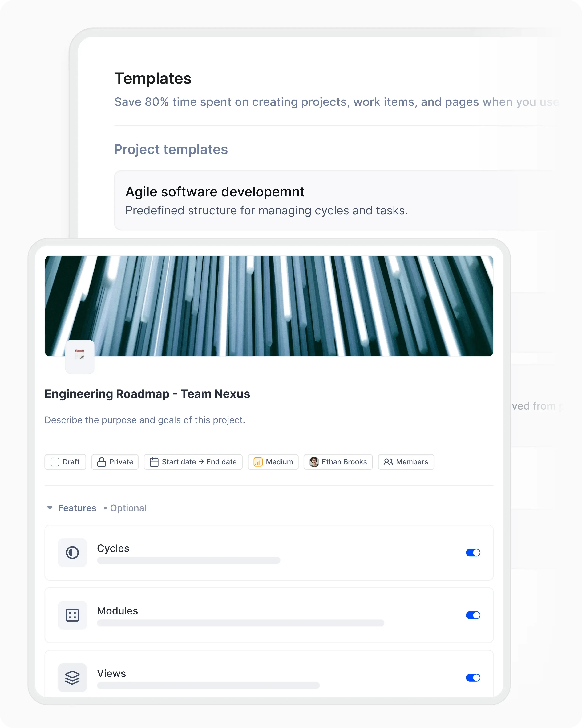Select the Cycles feature icon
Screen dimensions: 582x728
tap(72, 552)
